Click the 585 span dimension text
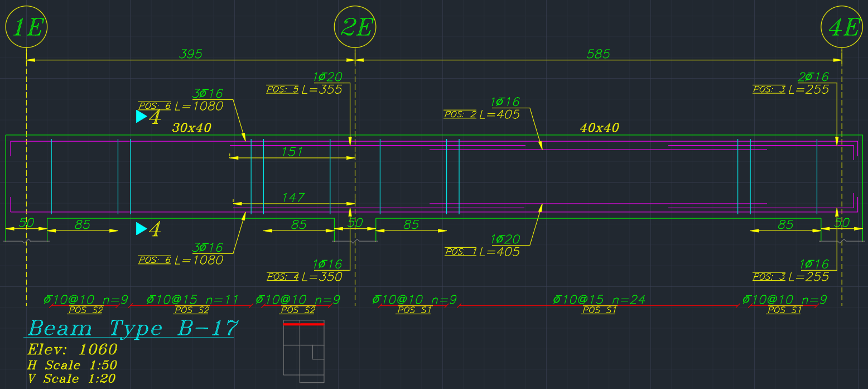This screenshot has width=868, height=389. (x=598, y=54)
